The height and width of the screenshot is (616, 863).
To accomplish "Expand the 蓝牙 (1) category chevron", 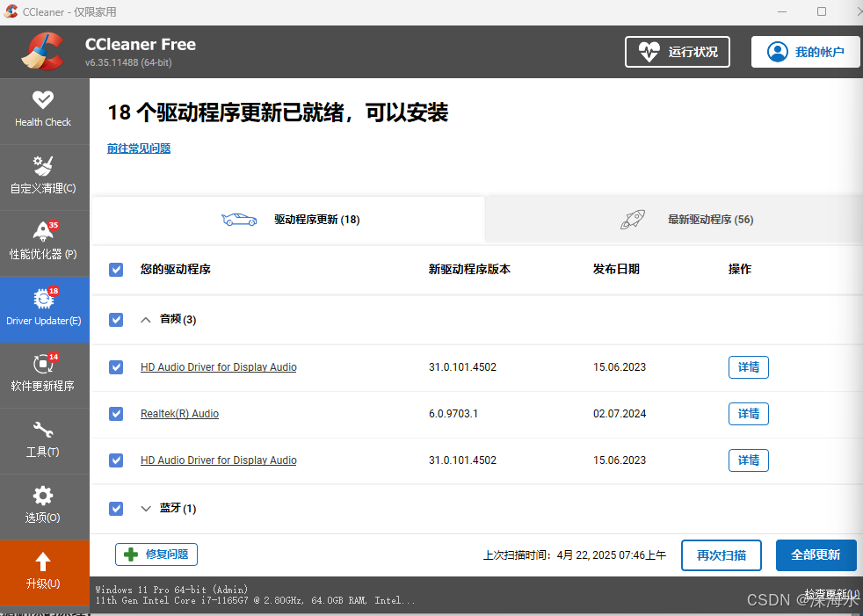I will click(146, 509).
